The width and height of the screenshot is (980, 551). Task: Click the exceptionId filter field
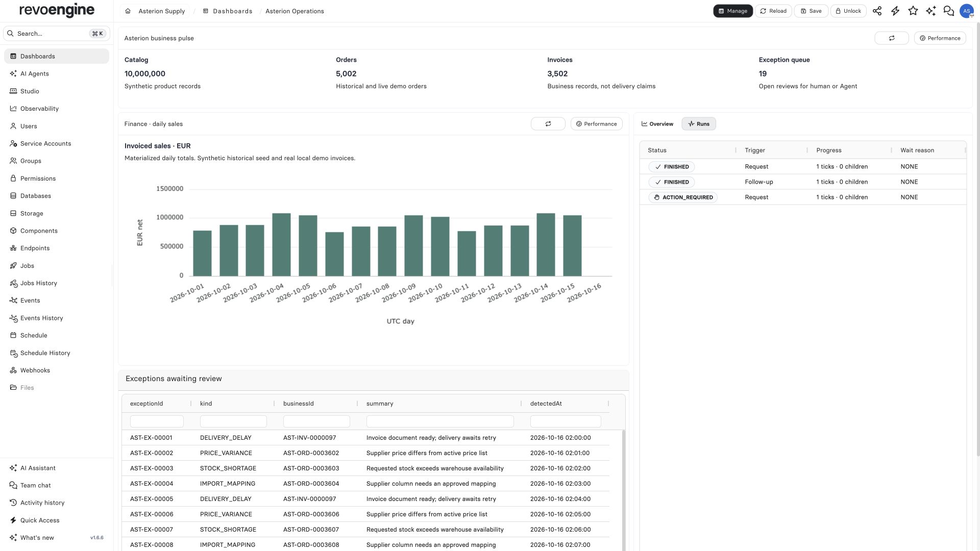click(x=157, y=421)
